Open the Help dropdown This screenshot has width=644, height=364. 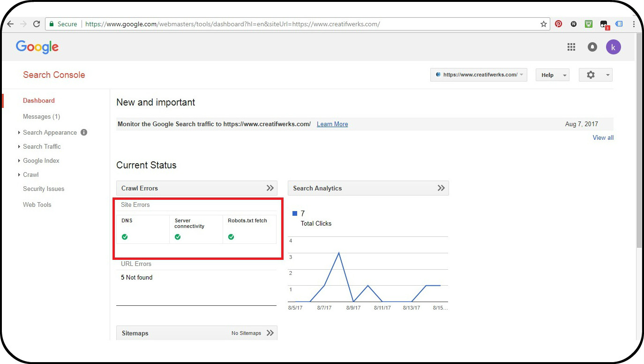click(552, 75)
